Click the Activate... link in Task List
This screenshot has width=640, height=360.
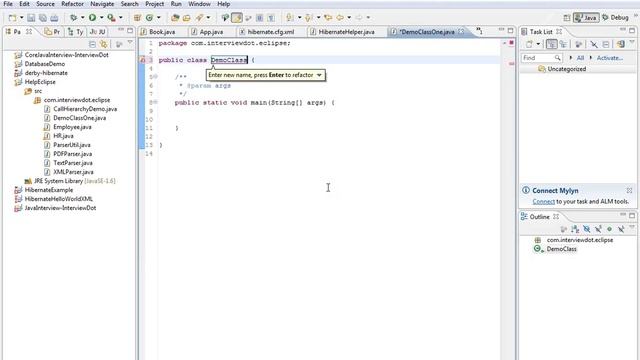coord(609,58)
